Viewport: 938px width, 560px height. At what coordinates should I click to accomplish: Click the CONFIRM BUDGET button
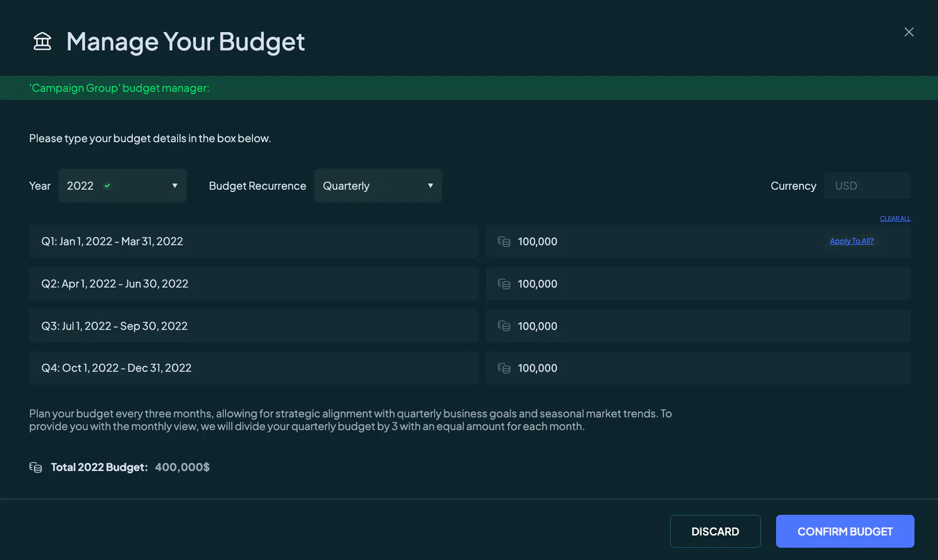(x=845, y=531)
